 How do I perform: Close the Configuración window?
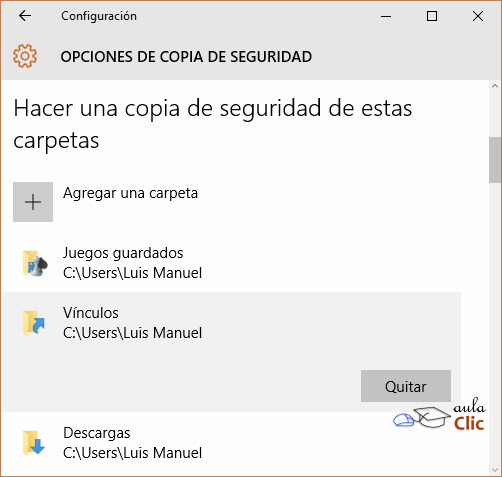pyautogui.click(x=478, y=16)
